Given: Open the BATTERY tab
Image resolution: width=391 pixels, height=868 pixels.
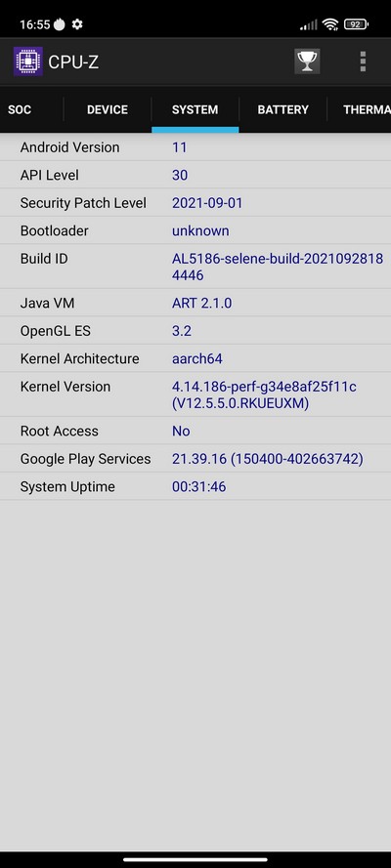Looking at the screenshot, I should [x=283, y=109].
